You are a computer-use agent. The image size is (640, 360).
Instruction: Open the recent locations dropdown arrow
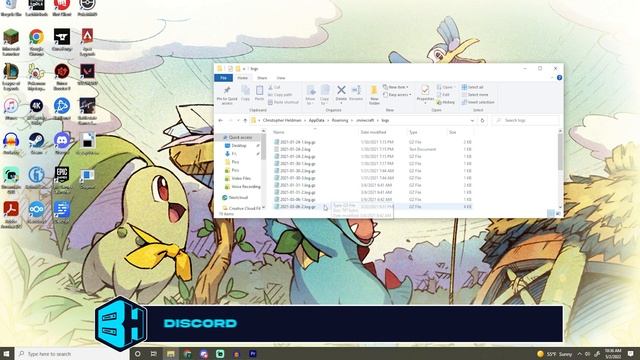238,120
